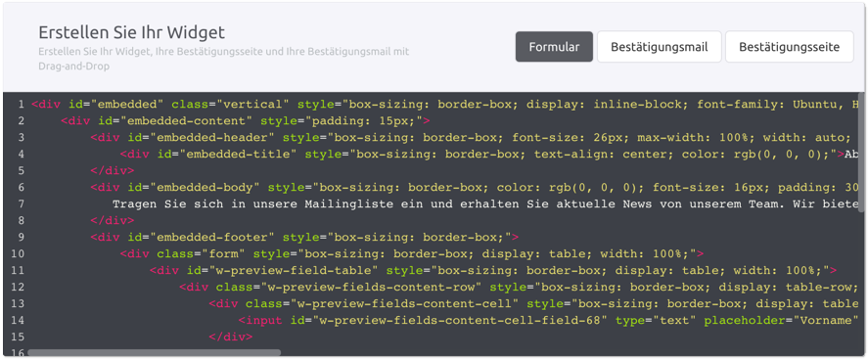Open the Bestätigungsmail tab
This screenshot has height=360, width=868.
click(x=660, y=46)
